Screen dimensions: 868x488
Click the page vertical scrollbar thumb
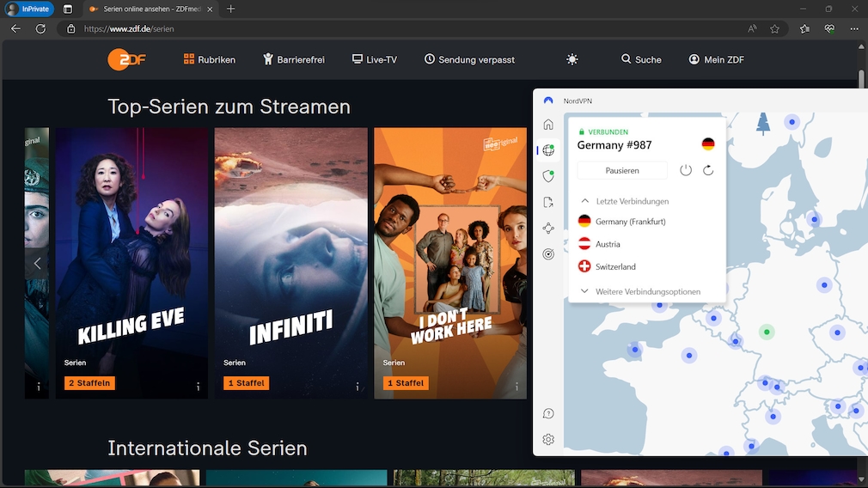861,79
